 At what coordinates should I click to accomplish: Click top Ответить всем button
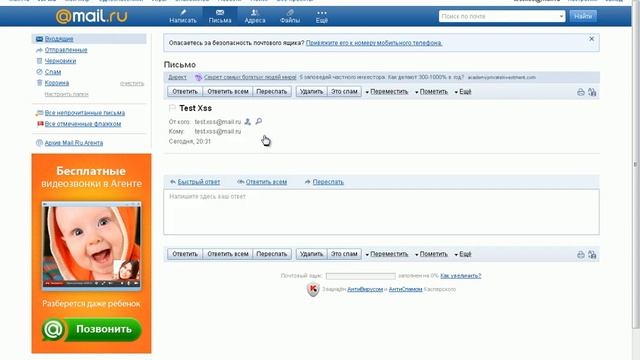[x=228, y=91]
